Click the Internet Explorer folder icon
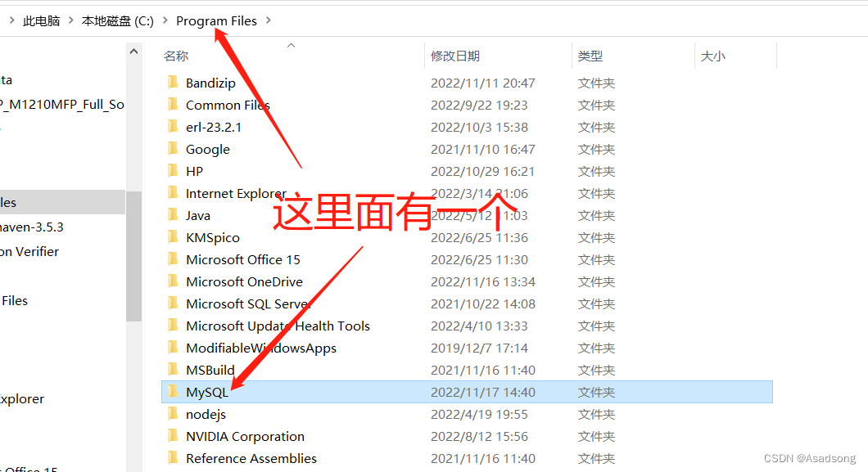868x472 pixels. tap(173, 193)
